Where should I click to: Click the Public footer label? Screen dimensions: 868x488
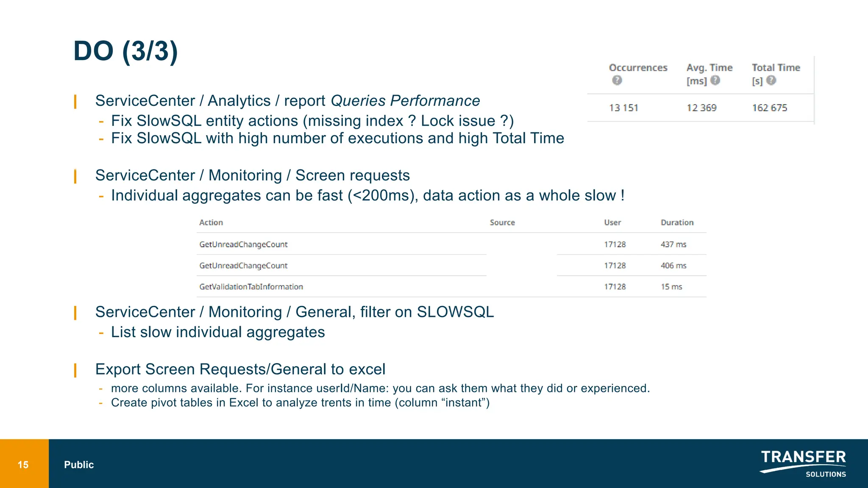[79, 465]
